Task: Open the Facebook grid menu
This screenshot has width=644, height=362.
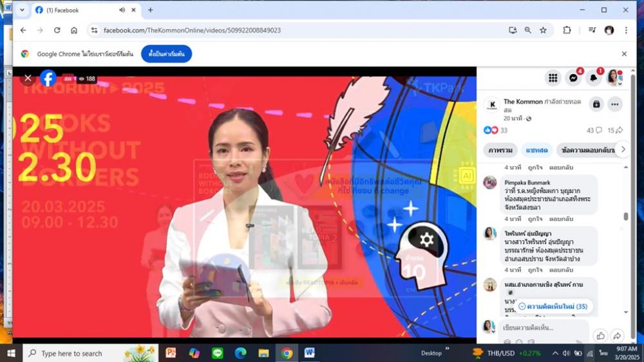Action: pos(553,78)
